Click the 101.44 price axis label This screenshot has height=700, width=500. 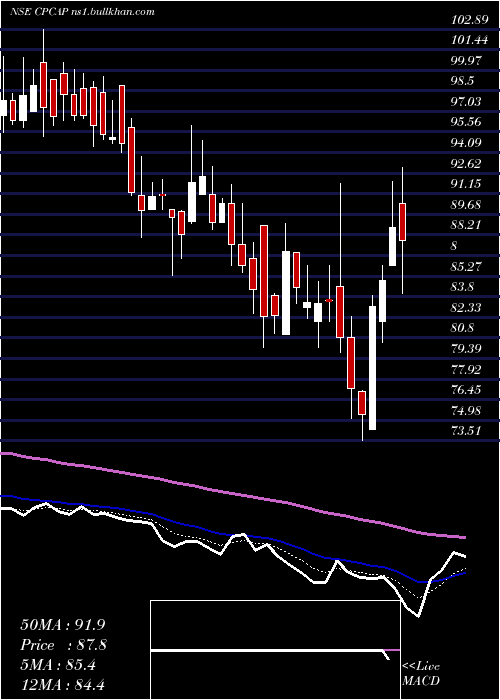[x=468, y=40]
